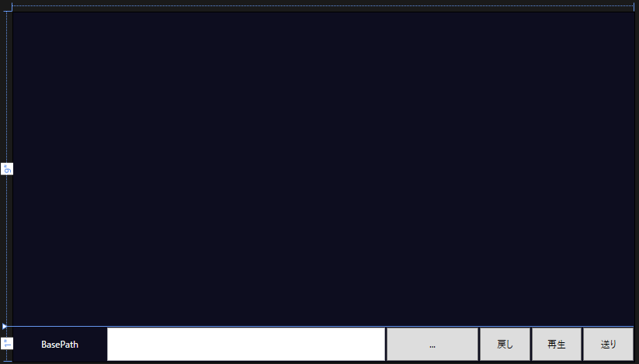Click the 再生 play button
The height and width of the screenshot is (364, 639).
(556, 344)
